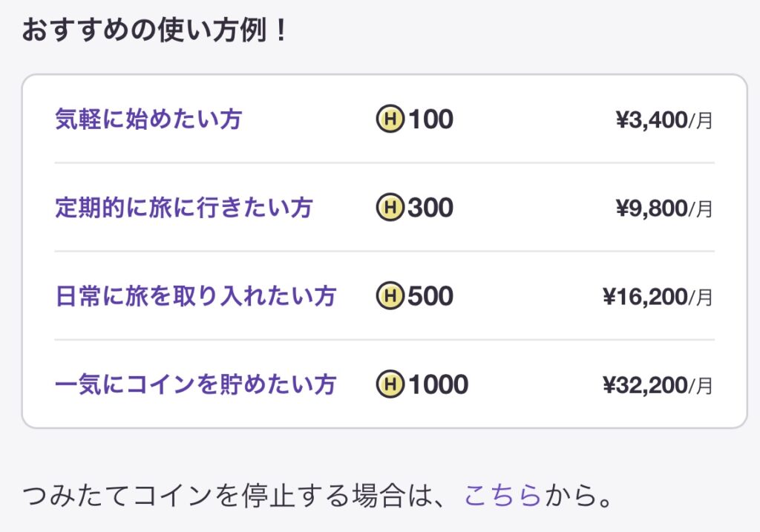Click the 300 coin amount
The width and height of the screenshot is (760, 532).
430,207
